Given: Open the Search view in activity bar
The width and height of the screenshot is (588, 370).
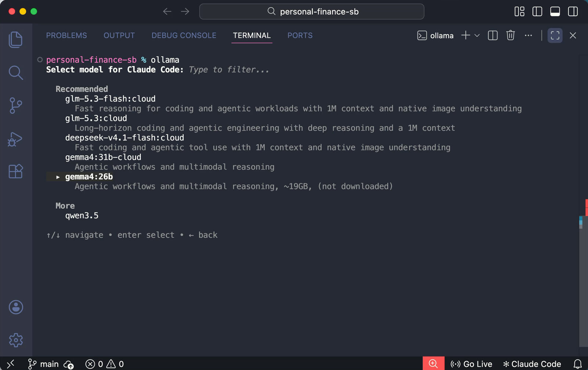Looking at the screenshot, I should pos(15,73).
